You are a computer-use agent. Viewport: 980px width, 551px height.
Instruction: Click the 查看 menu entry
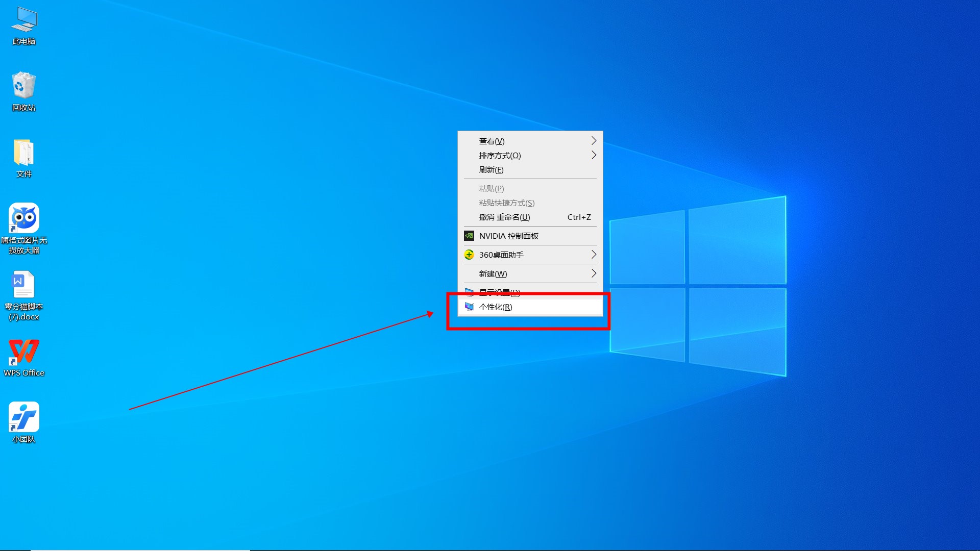[x=492, y=141]
